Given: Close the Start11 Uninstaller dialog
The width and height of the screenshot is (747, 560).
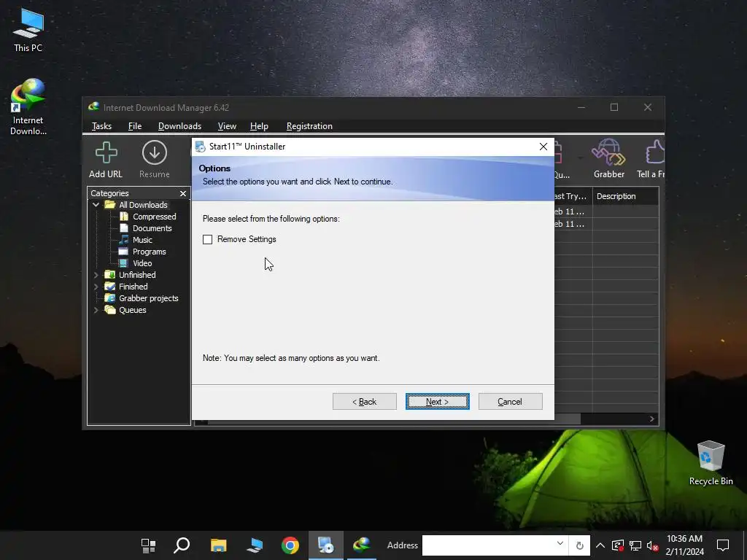Looking at the screenshot, I should point(543,147).
